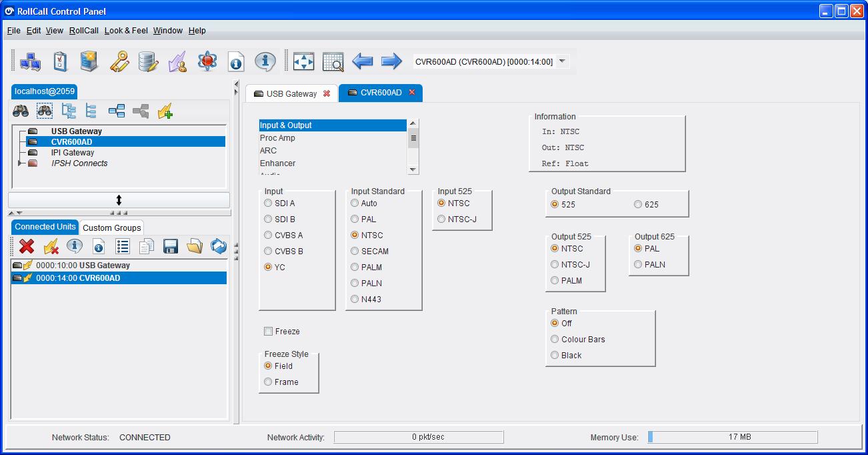Close the CVR600AD tab
868x455 pixels.
click(412, 93)
